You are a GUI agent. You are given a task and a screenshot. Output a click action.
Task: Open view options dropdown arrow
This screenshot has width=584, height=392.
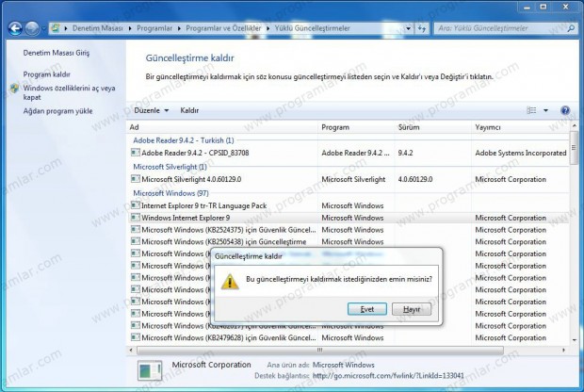click(x=545, y=110)
